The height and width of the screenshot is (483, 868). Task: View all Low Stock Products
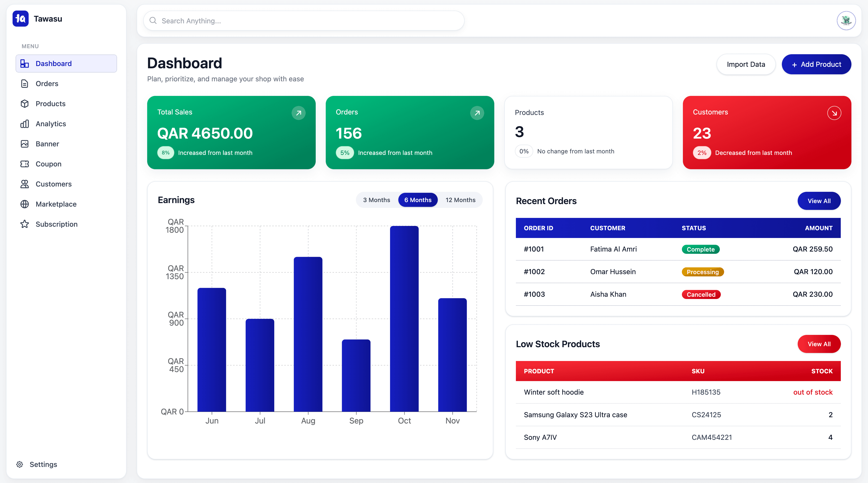tap(819, 344)
